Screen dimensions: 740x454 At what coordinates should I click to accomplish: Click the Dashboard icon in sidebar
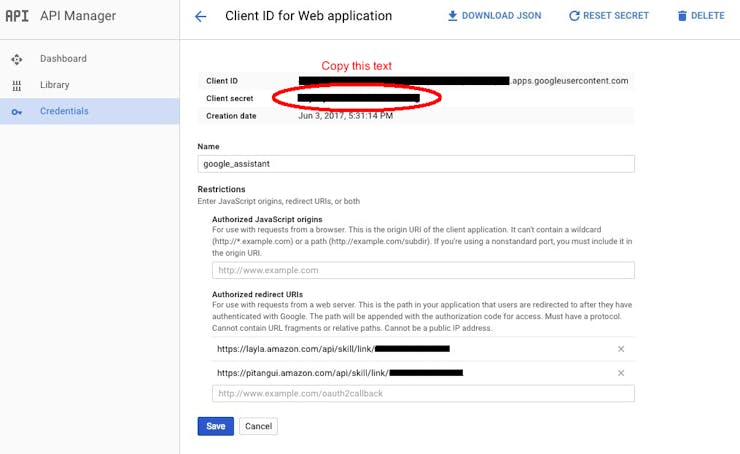(x=17, y=59)
